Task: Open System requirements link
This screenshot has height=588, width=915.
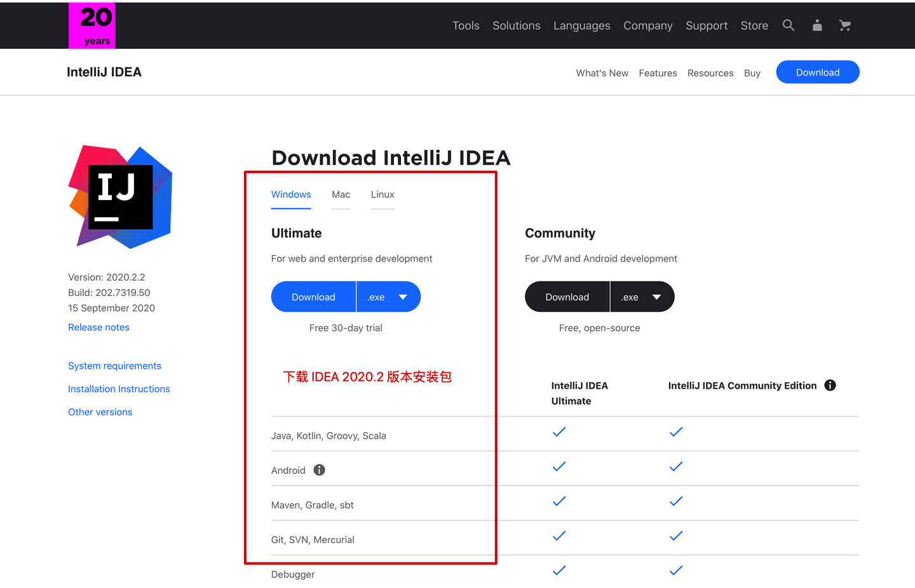Action: coord(115,366)
